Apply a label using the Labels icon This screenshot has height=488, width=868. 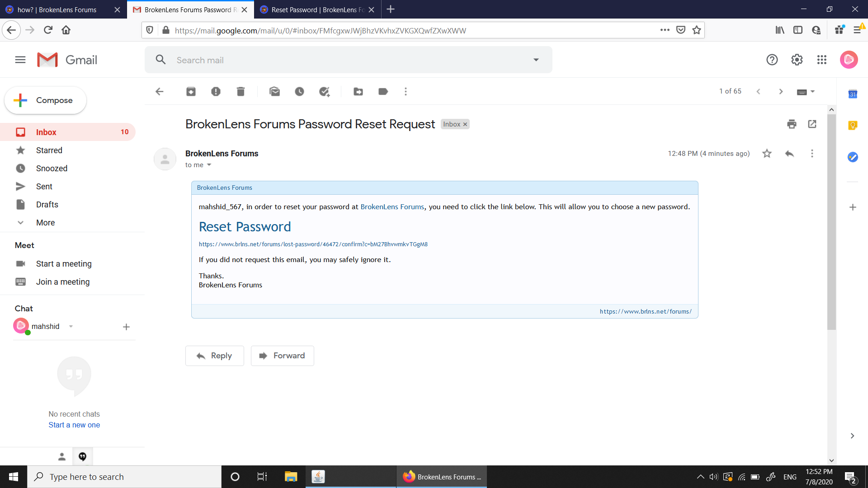pyautogui.click(x=383, y=92)
